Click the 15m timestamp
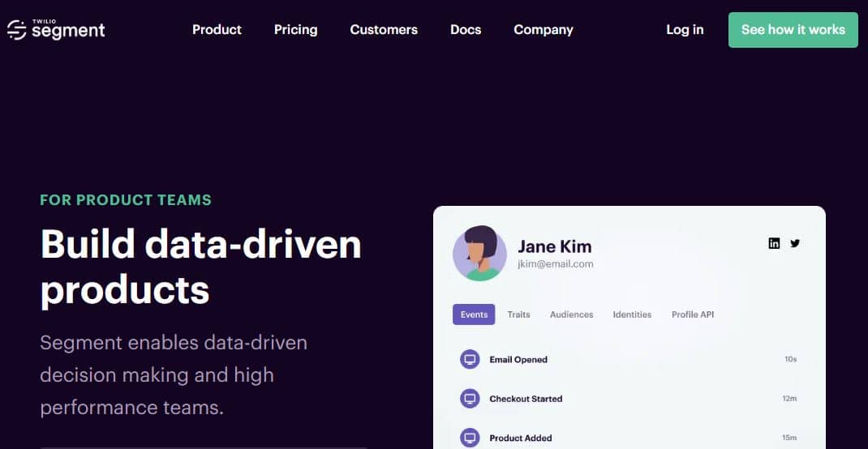This screenshot has width=868, height=449. coord(790,438)
